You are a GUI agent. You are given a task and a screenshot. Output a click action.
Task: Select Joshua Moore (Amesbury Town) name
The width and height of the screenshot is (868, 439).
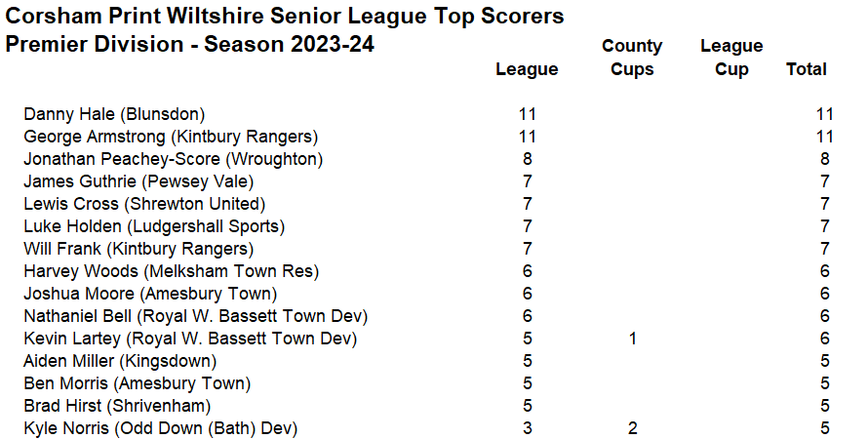(x=150, y=294)
